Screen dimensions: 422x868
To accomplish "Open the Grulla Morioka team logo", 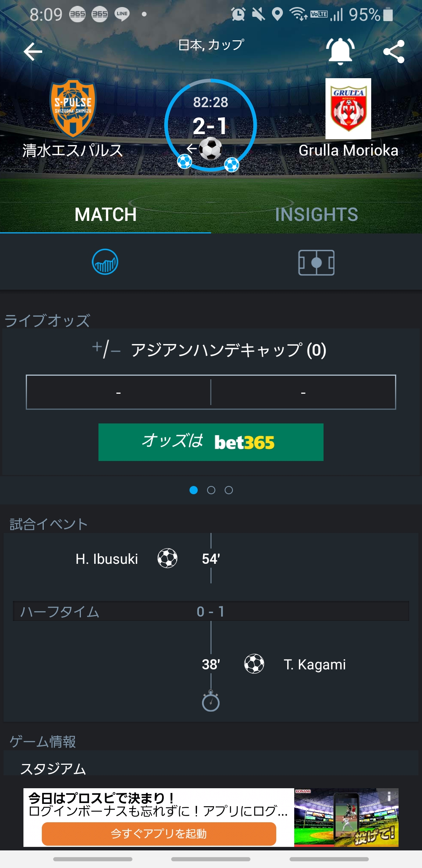I will pos(348,108).
